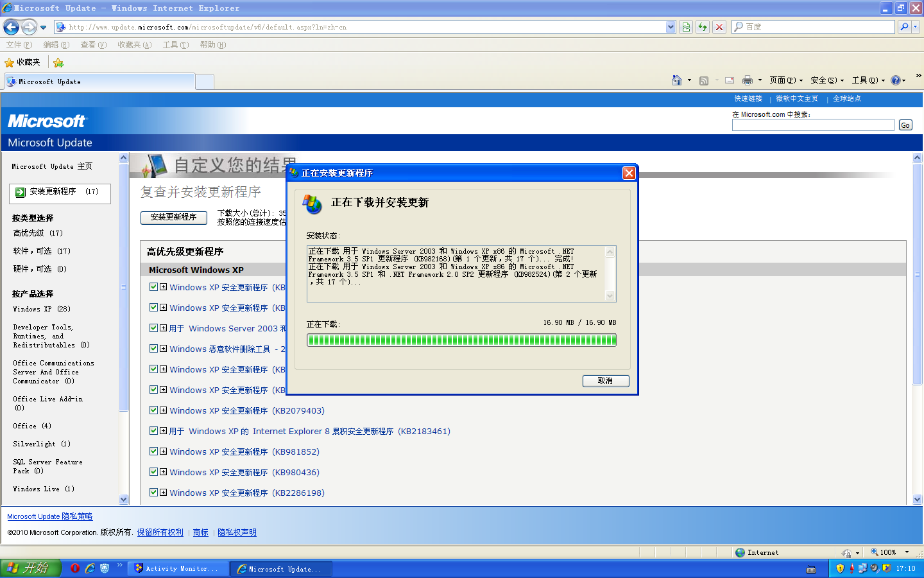Click the green download progress bar
924x578 pixels.
tap(461, 340)
